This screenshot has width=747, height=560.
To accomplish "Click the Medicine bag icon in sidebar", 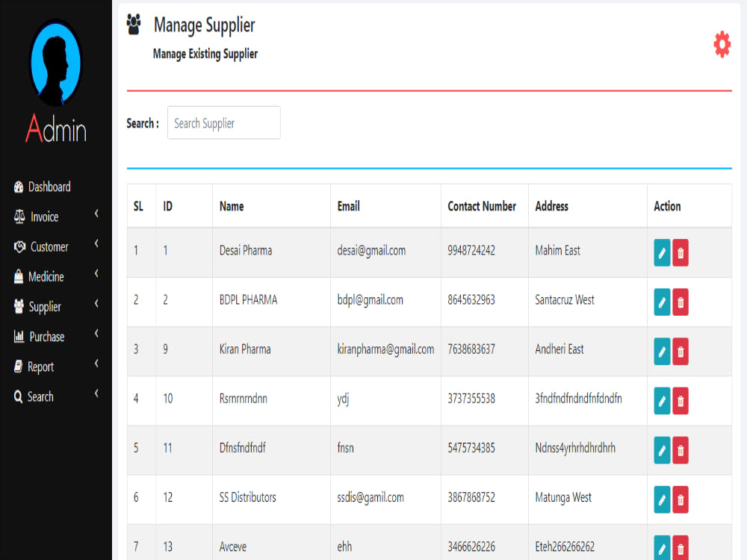I will [19, 277].
